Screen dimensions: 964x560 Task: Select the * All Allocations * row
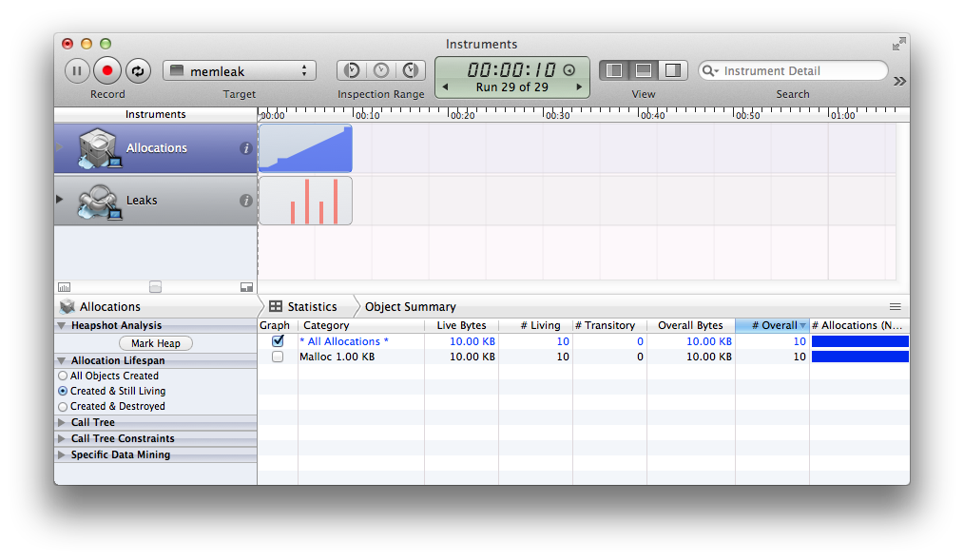(x=584, y=341)
